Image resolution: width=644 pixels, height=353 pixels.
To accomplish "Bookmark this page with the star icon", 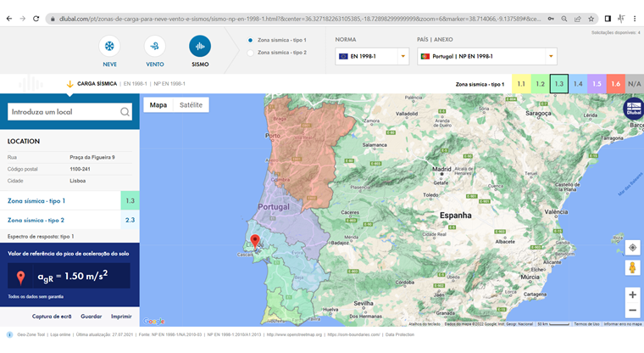I will 591,19.
